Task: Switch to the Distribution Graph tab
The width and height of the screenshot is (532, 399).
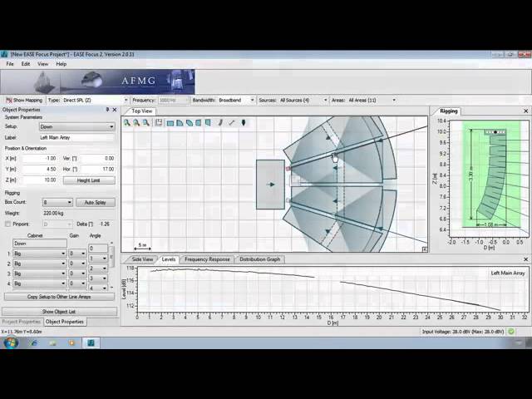Action: click(x=260, y=259)
